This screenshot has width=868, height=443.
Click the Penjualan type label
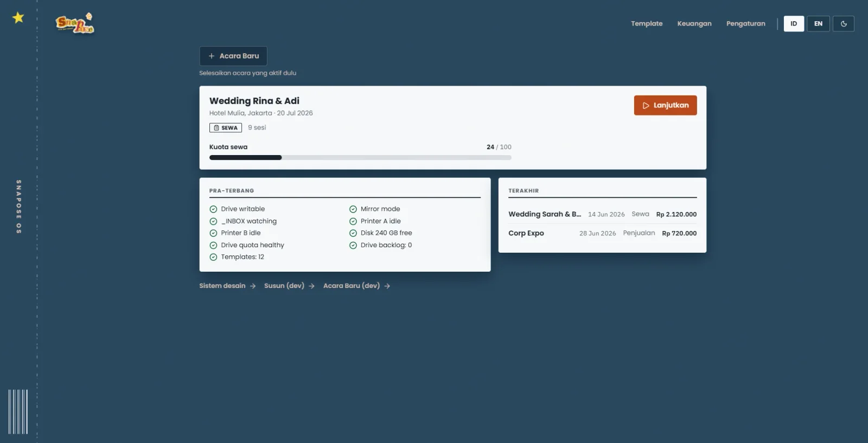coord(639,233)
